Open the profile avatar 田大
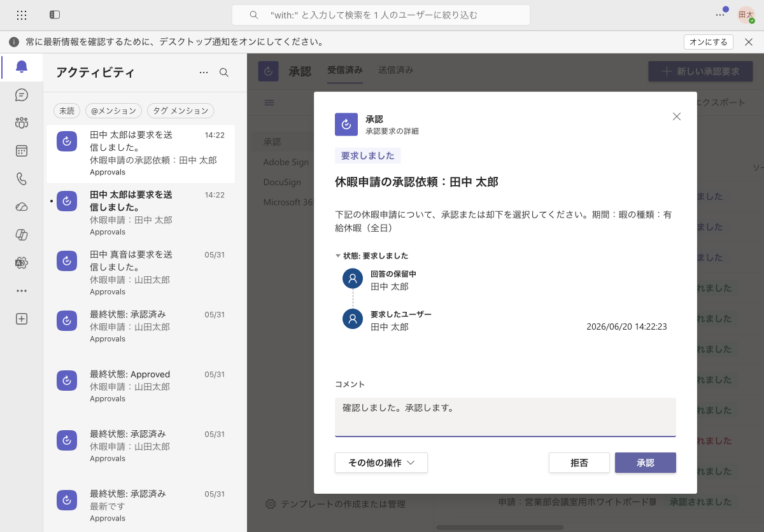The height and width of the screenshot is (532, 764). 746,15
